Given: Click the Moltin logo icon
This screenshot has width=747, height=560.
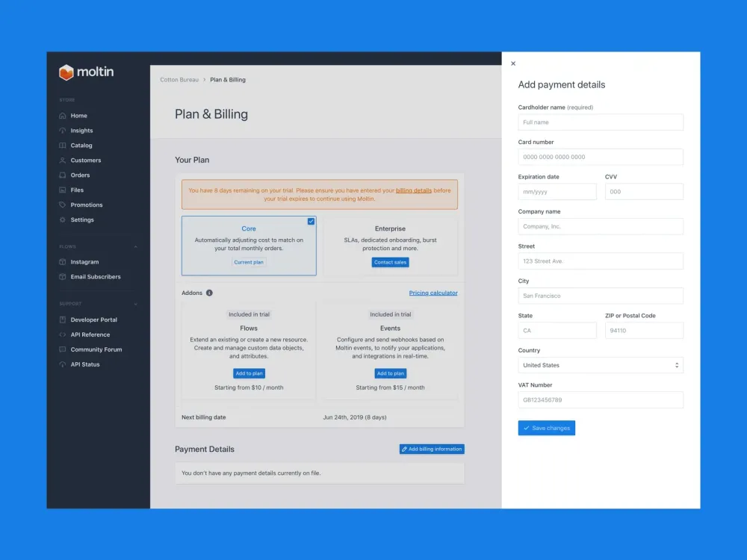Looking at the screenshot, I should pos(66,72).
